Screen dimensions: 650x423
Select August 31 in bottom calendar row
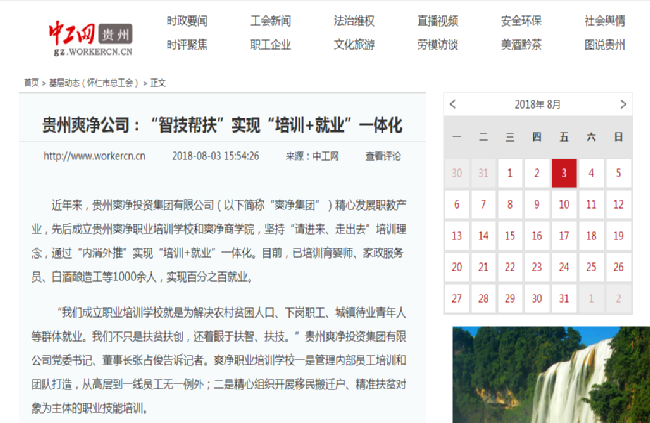(564, 299)
